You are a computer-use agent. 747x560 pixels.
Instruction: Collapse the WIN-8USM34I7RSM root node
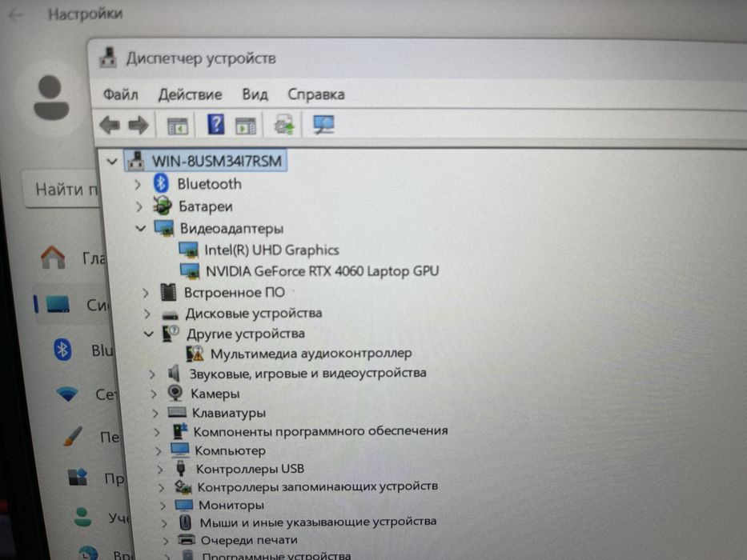pos(112,161)
